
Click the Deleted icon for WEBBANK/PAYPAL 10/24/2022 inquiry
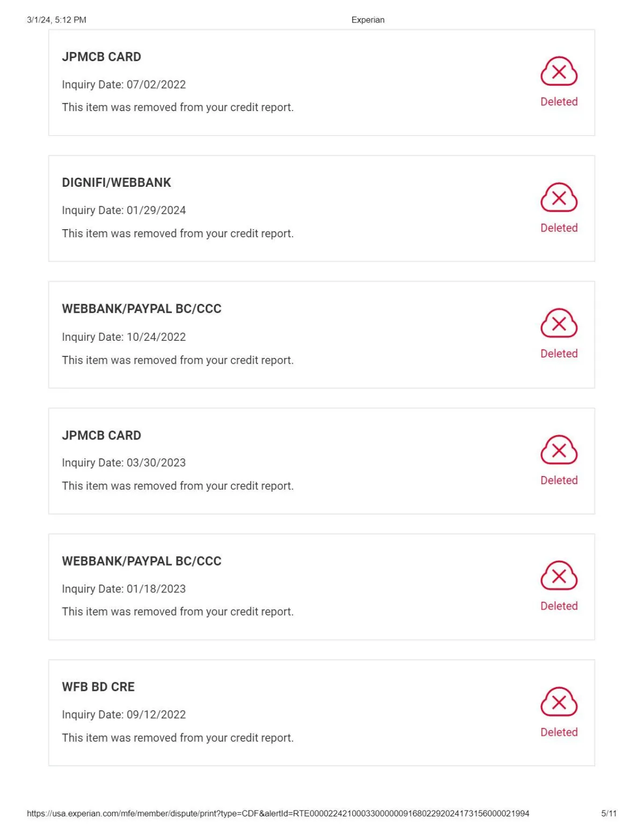(x=559, y=323)
